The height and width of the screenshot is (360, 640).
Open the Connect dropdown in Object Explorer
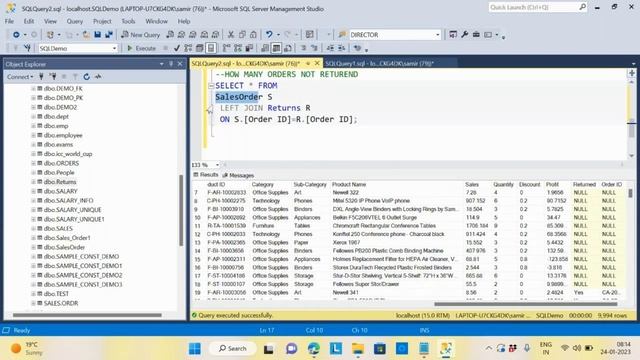[x=20, y=77]
